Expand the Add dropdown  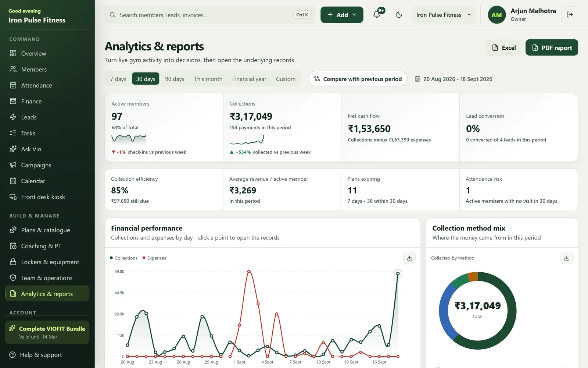(342, 15)
